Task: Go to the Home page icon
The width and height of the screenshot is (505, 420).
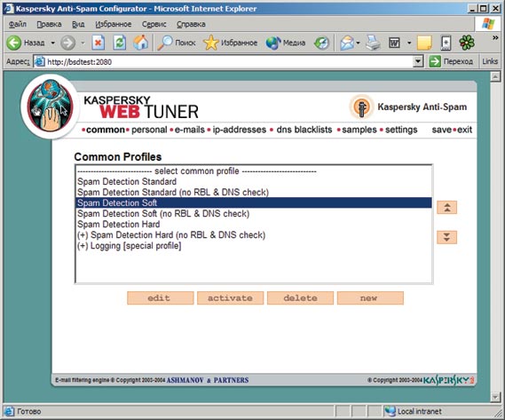Action: tap(141, 43)
